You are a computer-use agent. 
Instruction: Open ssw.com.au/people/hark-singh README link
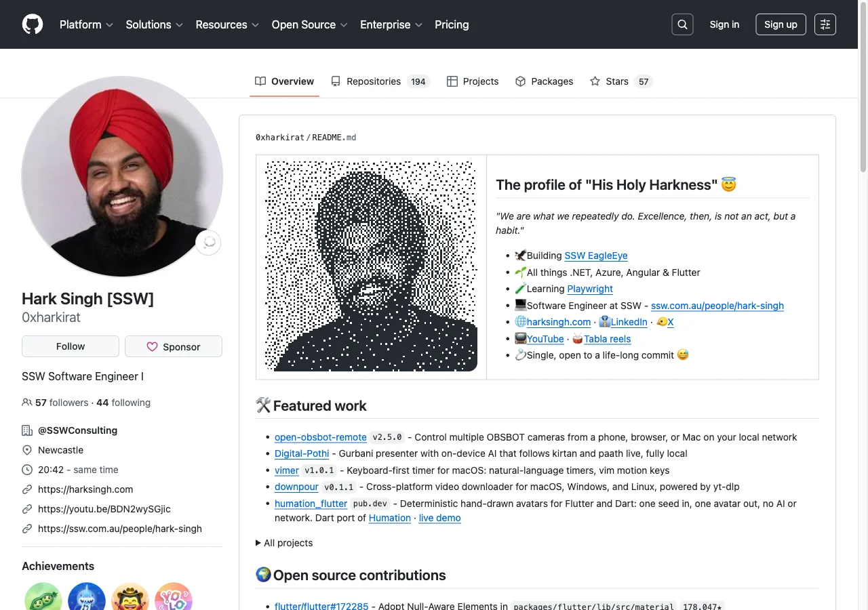point(717,306)
